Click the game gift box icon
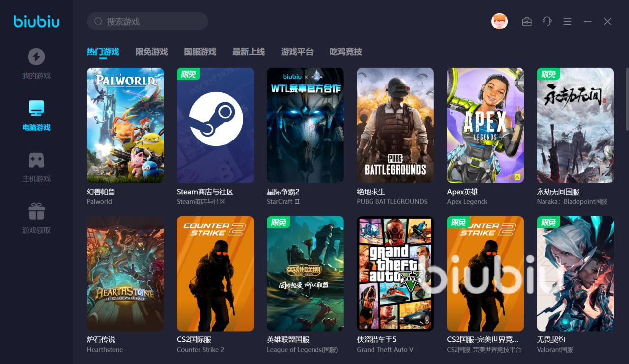 coord(36,212)
